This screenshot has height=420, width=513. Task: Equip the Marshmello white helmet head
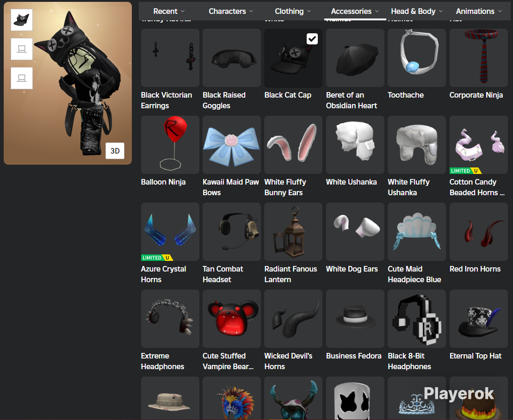355,398
